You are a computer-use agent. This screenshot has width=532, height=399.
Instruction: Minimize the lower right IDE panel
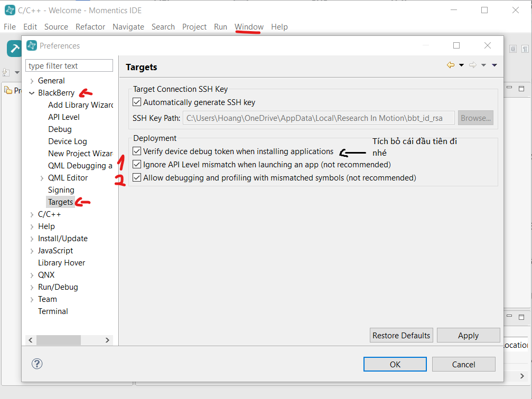[x=509, y=316]
